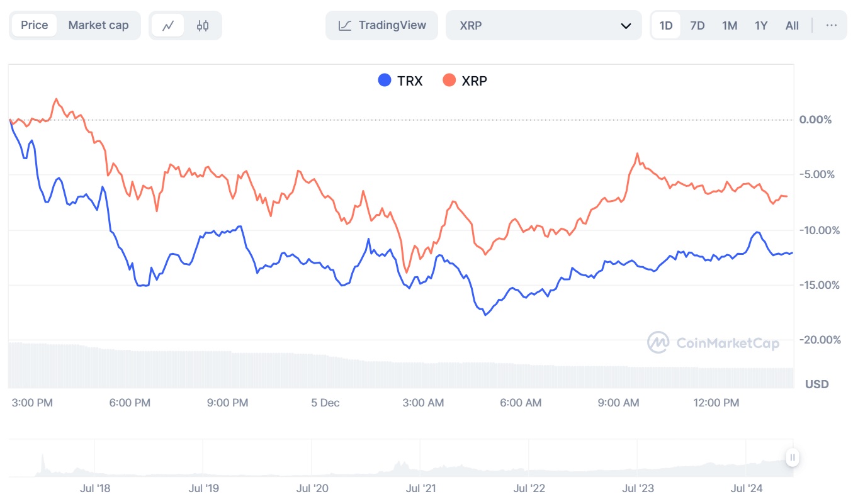
Task: Click the 6:00 PM time label
Action: point(130,403)
